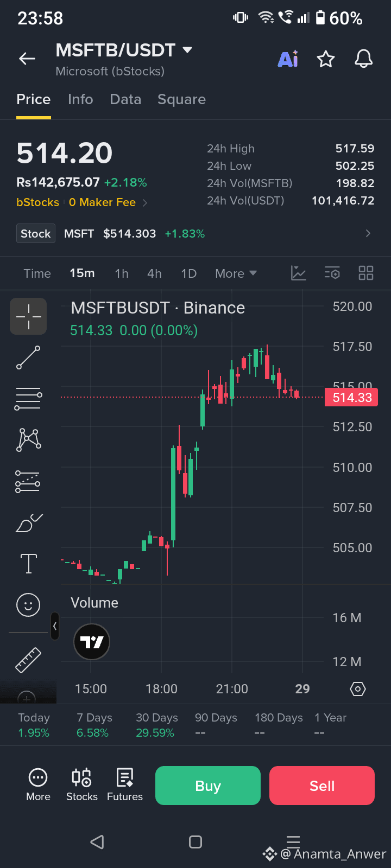Open the bStocks label link
The image size is (391, 868).
pyautogui.click(x=37, y=202)
